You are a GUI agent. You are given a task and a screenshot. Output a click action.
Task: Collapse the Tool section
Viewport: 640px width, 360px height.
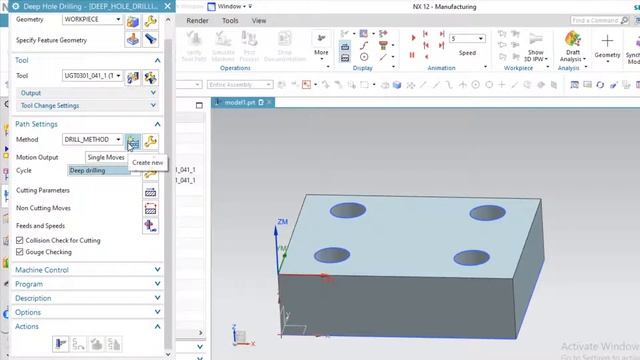point(157,60)
